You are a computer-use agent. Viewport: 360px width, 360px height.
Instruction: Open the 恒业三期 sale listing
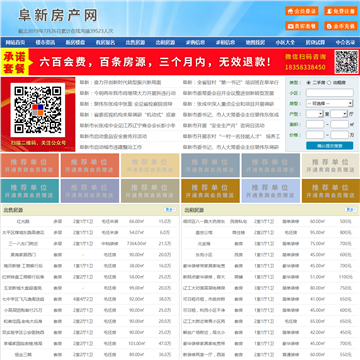click(23, 355)
